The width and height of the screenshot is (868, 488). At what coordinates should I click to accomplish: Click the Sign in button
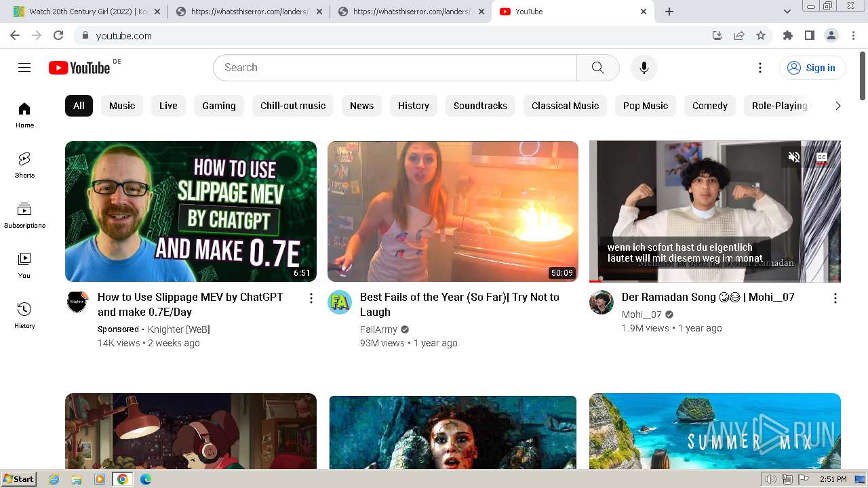(x=812, y=68)
